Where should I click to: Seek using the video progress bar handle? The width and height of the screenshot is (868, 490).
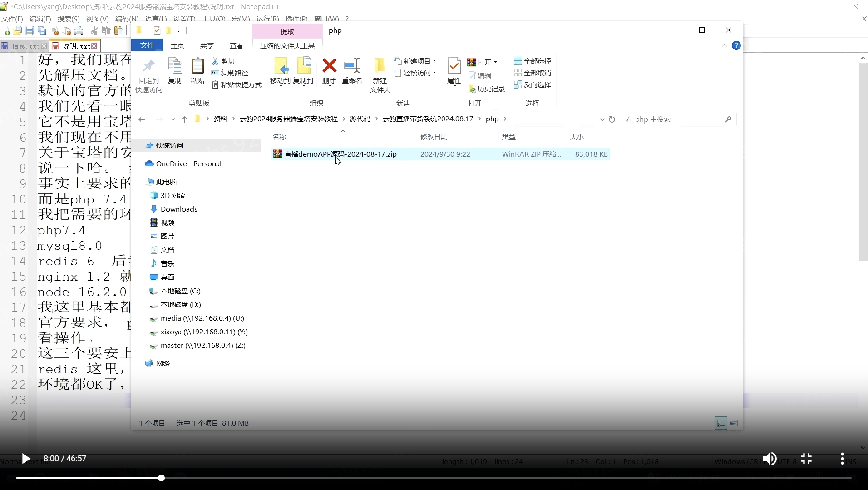click(161, 478)
